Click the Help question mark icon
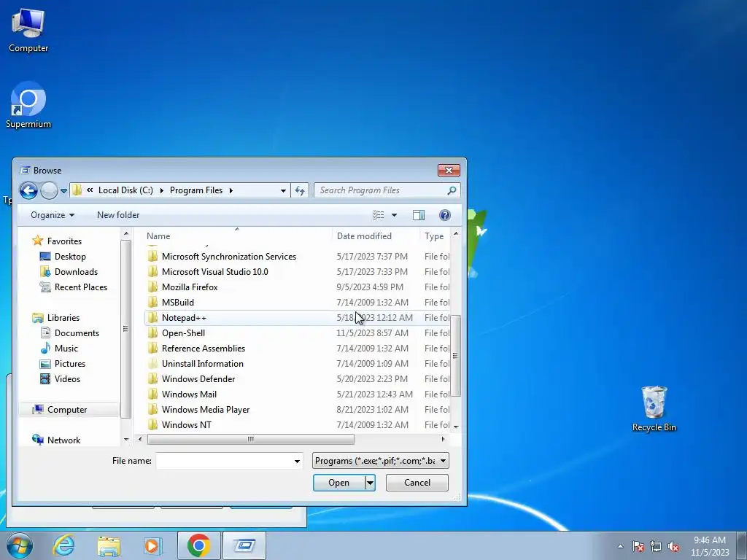 coord(444,215)
